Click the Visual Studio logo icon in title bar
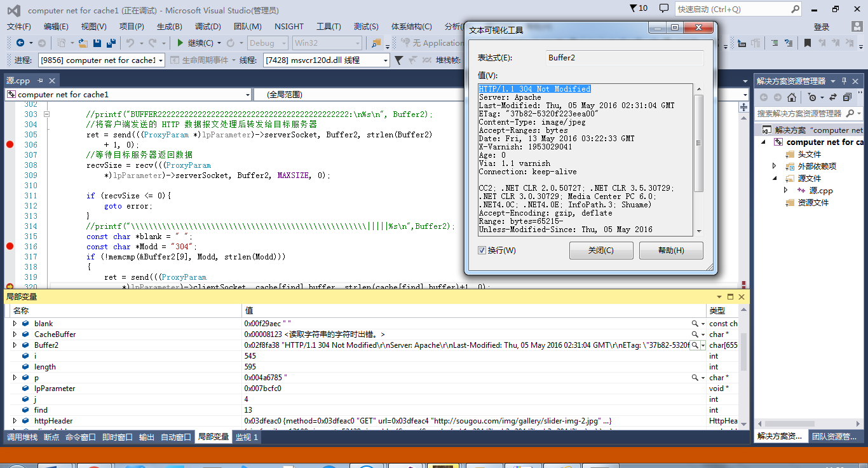This screenshot has width=868, height=468. pos(13,10)
